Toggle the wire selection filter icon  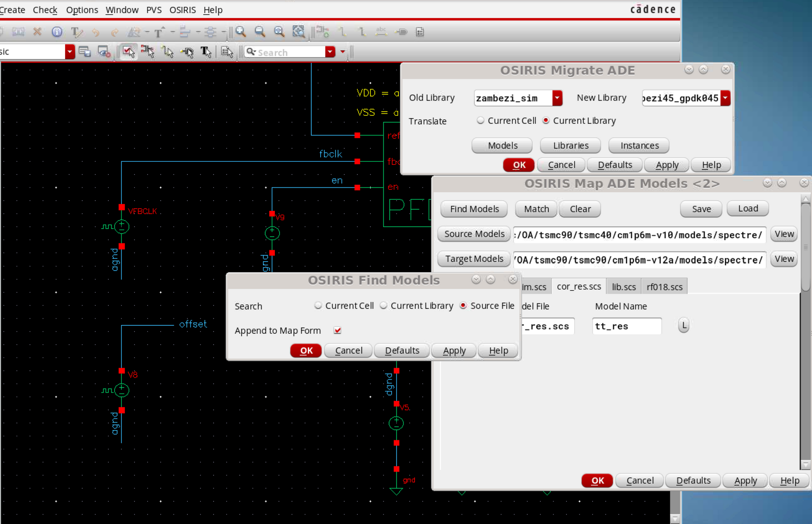[x=168, y=52]
